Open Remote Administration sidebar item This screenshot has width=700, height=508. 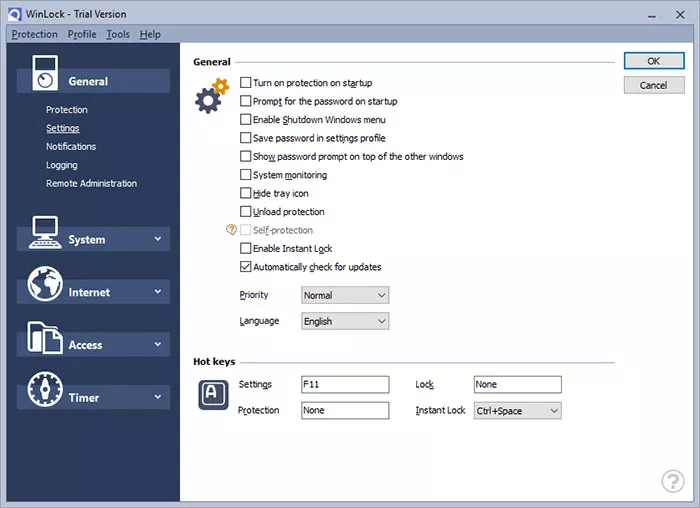(x=92, y=183)
